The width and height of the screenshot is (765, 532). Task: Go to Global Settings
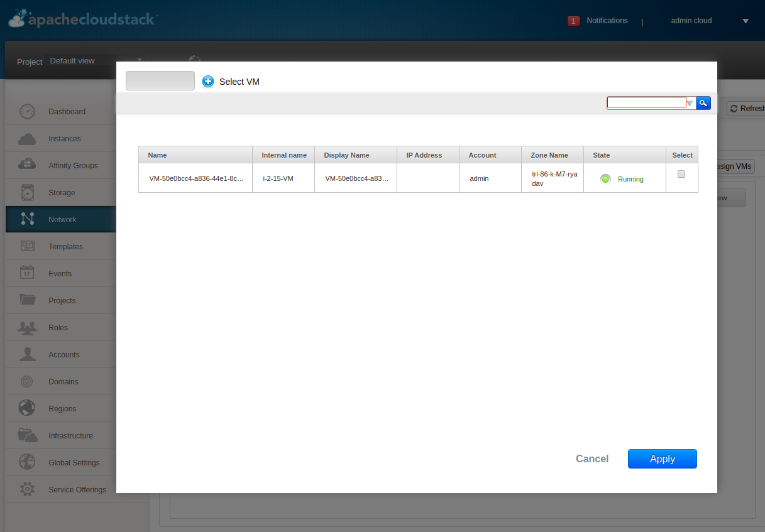click(x=74, y=462)
